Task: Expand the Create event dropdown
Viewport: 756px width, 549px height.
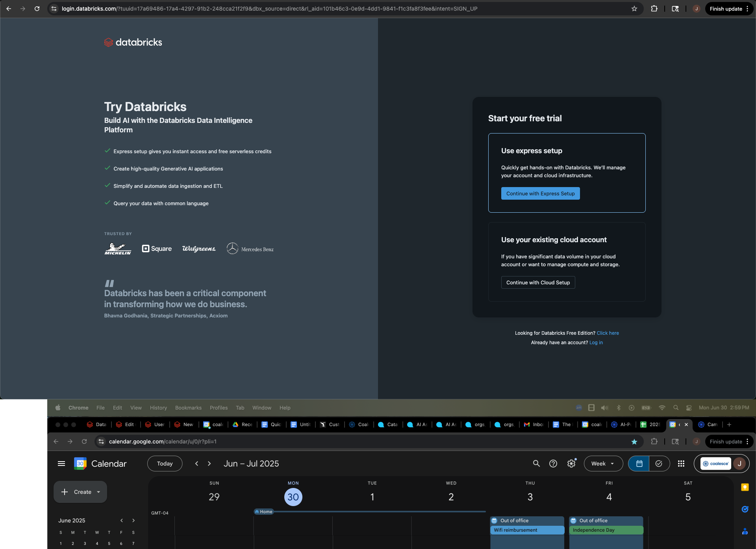Action: (x=98, y=492)
